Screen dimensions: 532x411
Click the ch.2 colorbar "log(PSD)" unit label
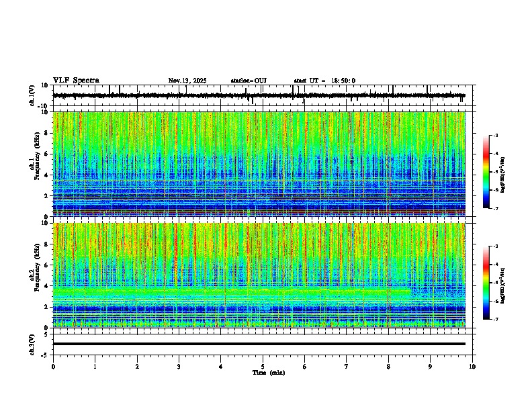(503, 285)
